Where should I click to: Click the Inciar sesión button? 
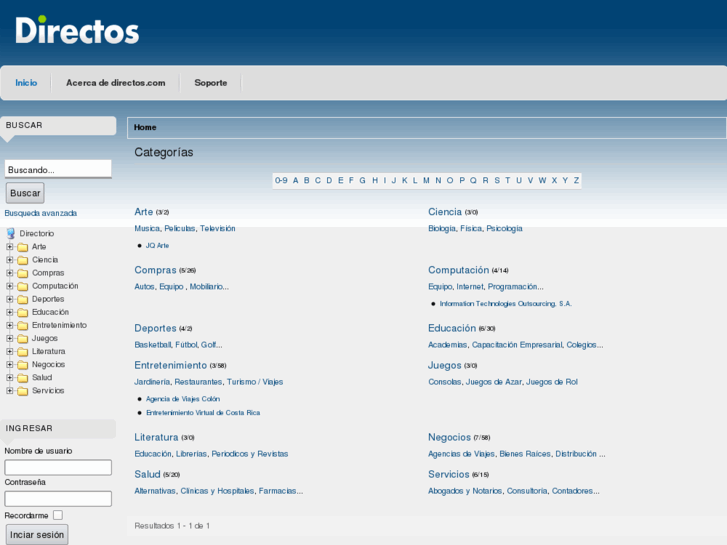(37, 535)
